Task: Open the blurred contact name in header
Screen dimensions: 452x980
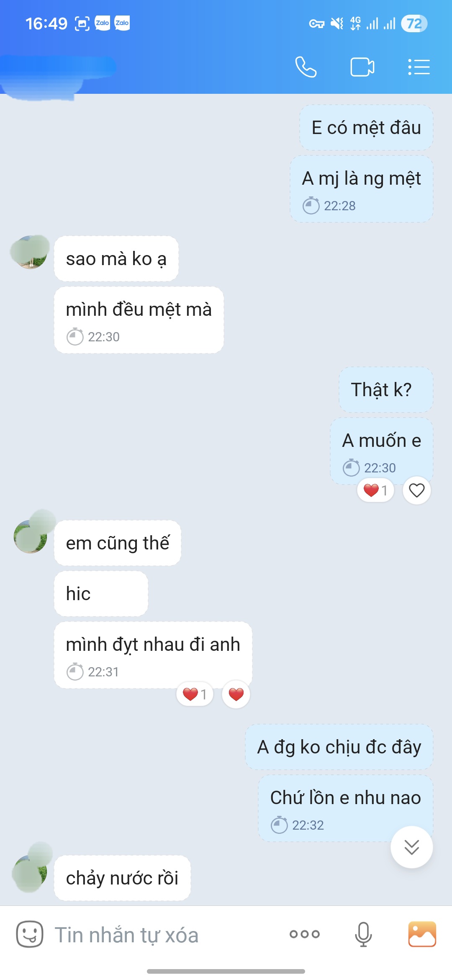Action: point(59,75)
